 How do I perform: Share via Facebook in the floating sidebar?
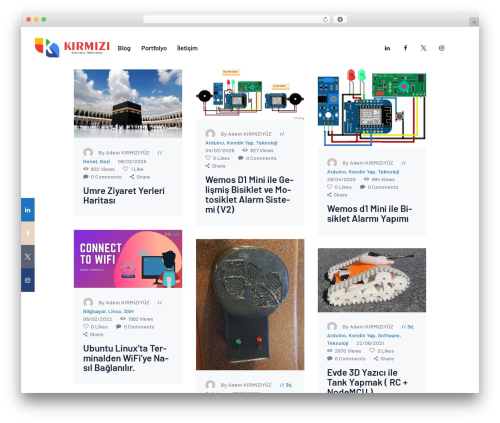pyautogui.click(x=28, y=233)
